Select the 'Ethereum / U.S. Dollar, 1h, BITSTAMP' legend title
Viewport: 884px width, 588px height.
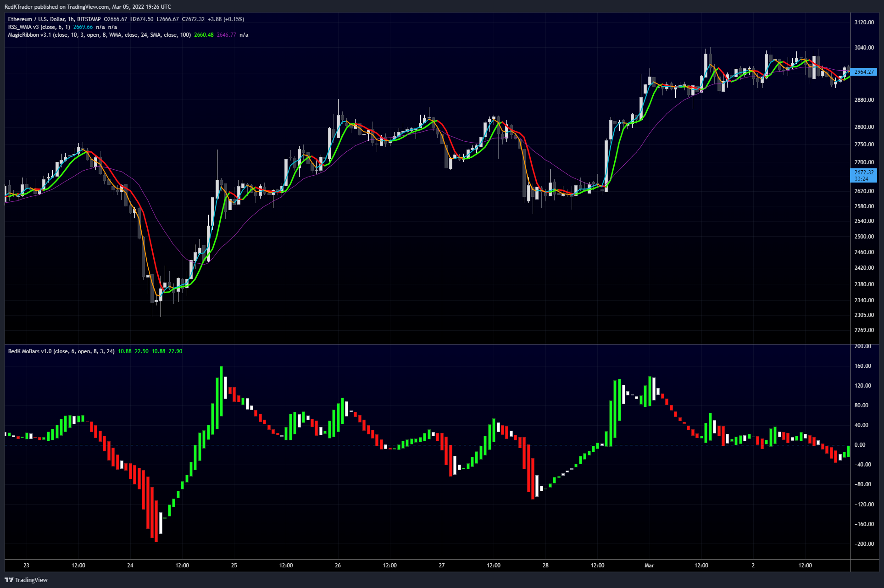(54, 19)
